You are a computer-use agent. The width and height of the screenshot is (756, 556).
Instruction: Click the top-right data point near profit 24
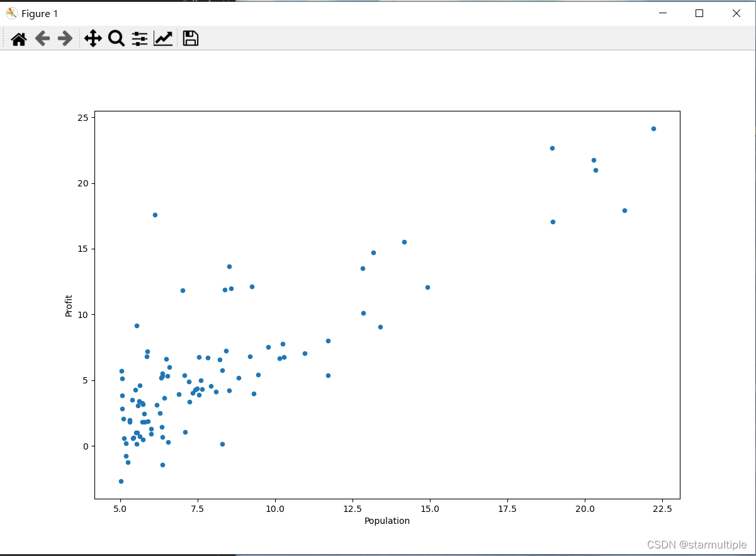[653, 128]
